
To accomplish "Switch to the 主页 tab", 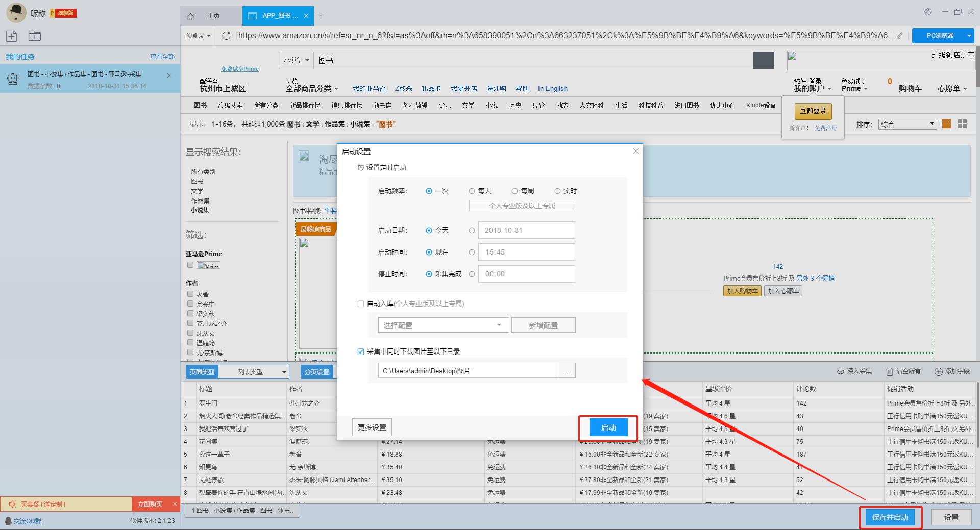I will 213,16.
